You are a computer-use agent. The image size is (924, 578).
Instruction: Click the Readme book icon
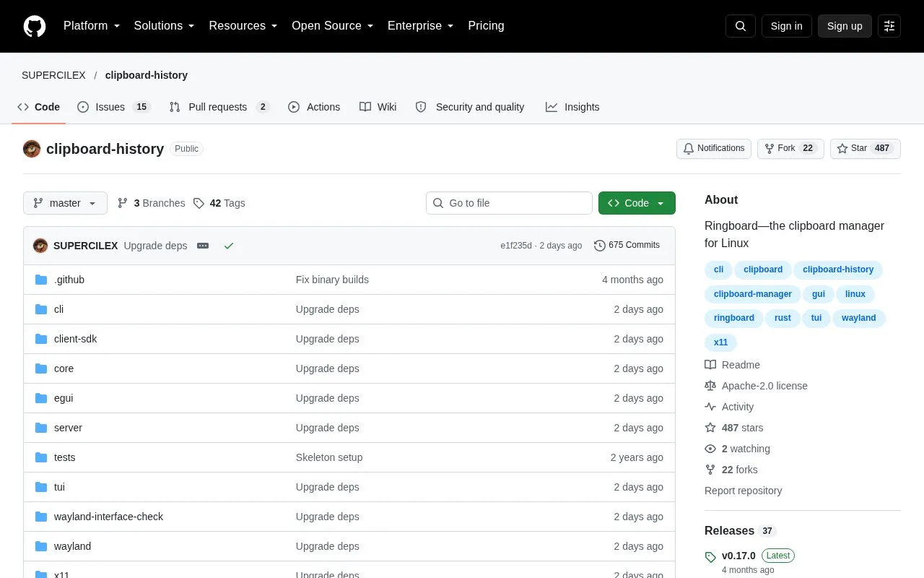pyautogui.click(x=710, y=365)
